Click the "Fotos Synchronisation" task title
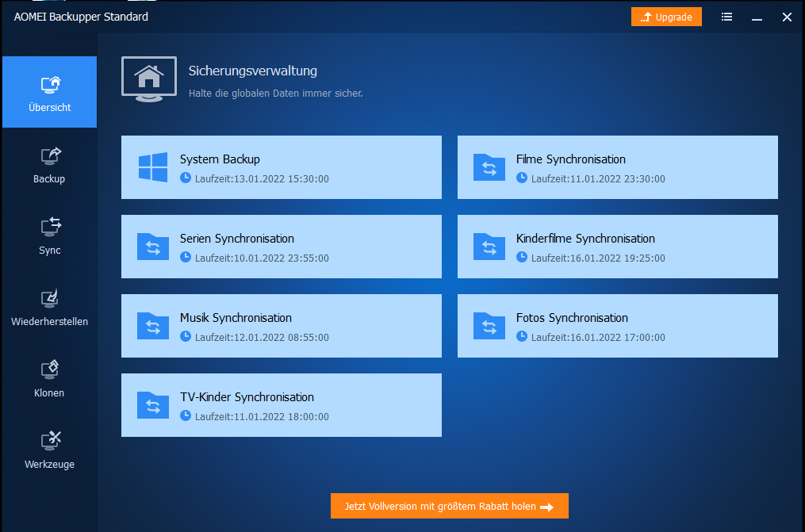The width and height of the screenshot is (805, 532). pos(572,318)
